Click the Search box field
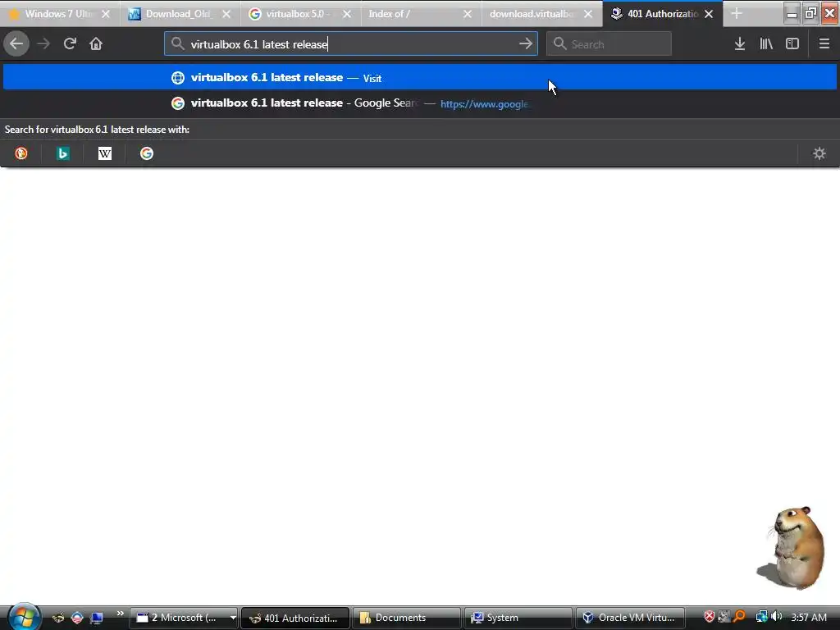Screen dimensions: 840x630 coord(609,44)
